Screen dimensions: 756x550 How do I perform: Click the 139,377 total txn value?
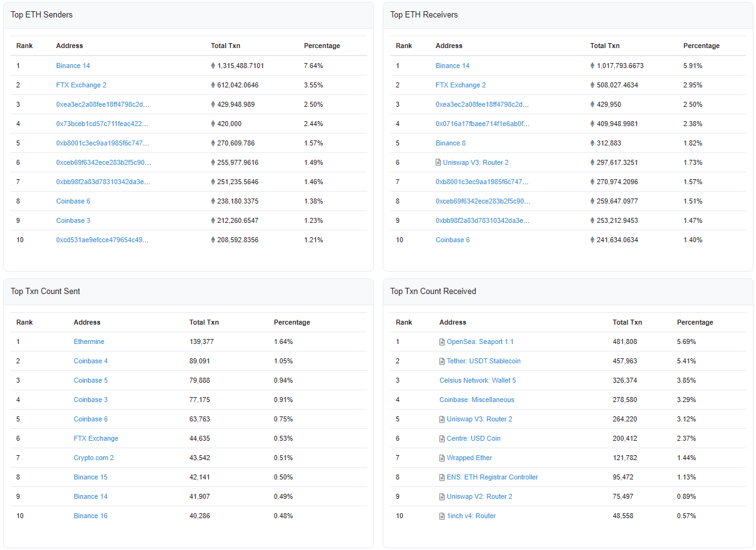[202, 341]
